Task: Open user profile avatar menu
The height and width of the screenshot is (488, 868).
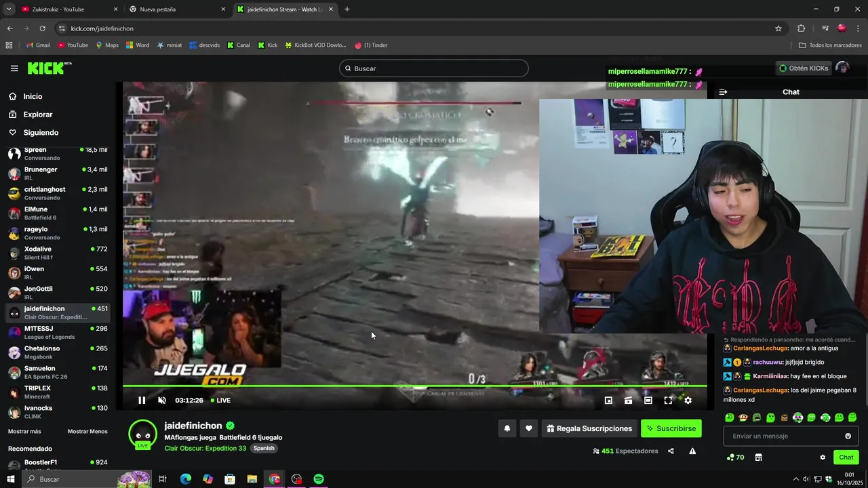Action: click(x=843, y=68)
